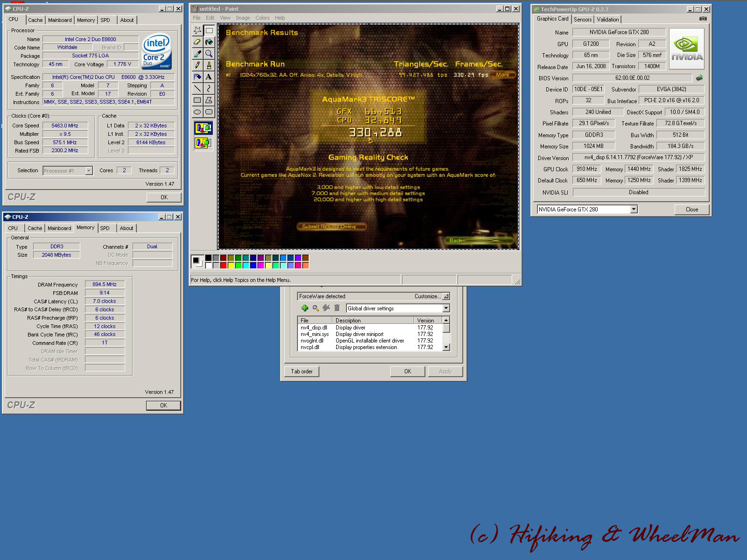Open the View menu in Paint
This screenshot has width=747, height=560.
point(225,18)
